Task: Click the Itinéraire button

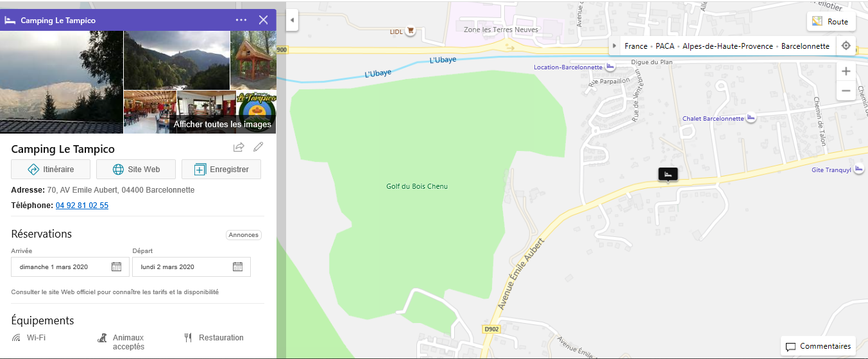Action: click(x=51, y=170)
